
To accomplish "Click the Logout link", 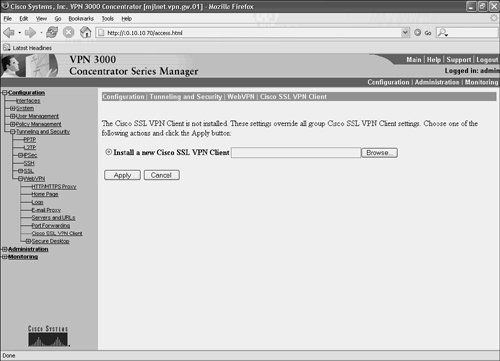I will click(487, 60).
